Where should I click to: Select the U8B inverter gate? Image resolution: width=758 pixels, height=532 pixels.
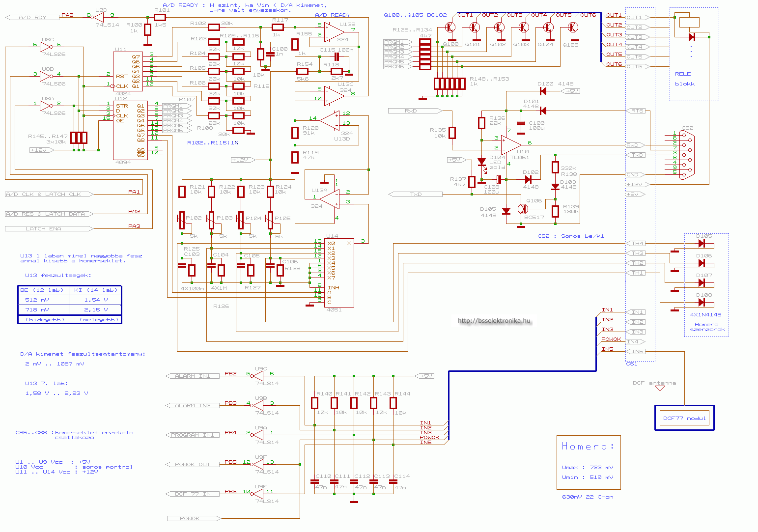pyautogui.click(x=46, y=76)
